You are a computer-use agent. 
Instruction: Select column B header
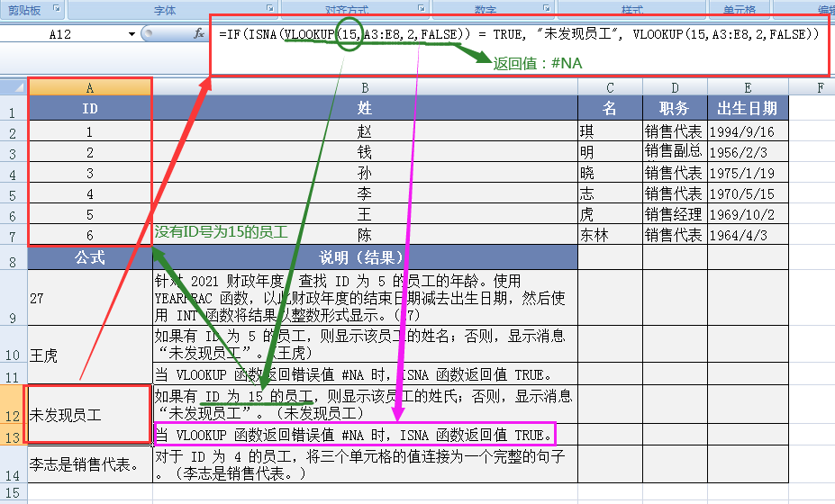point(365,88)
